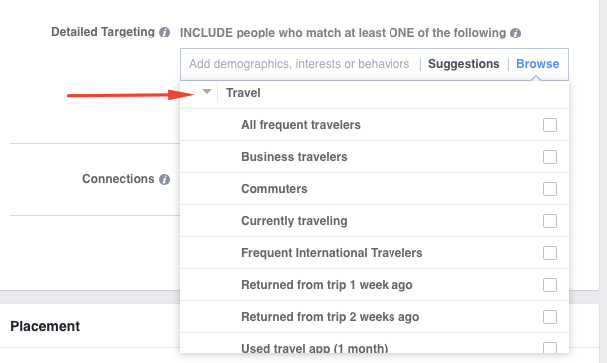
Task: Check Used travel app (1 month) box
Action: (x=550, y=348)
